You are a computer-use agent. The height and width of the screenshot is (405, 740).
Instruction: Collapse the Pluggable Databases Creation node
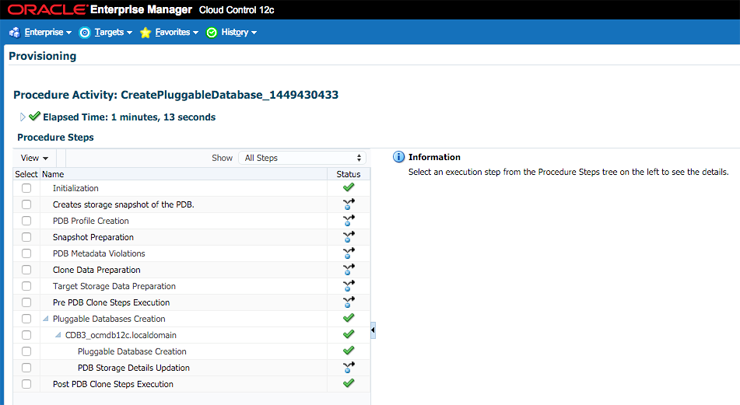click(x=46, y=319)
